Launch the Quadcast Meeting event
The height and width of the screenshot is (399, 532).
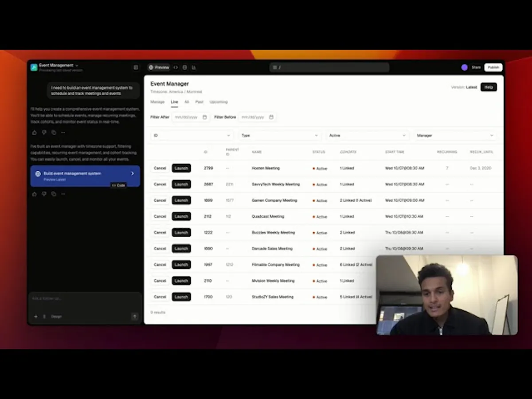click(x=181, y=216)
